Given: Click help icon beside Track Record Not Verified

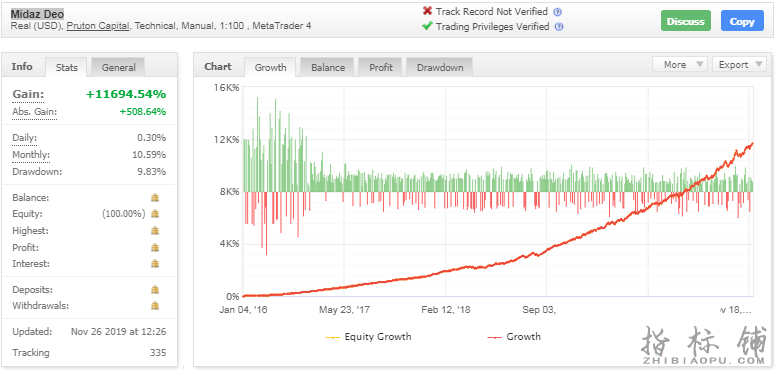Looking at the screenshot, I should pos(558,12).
